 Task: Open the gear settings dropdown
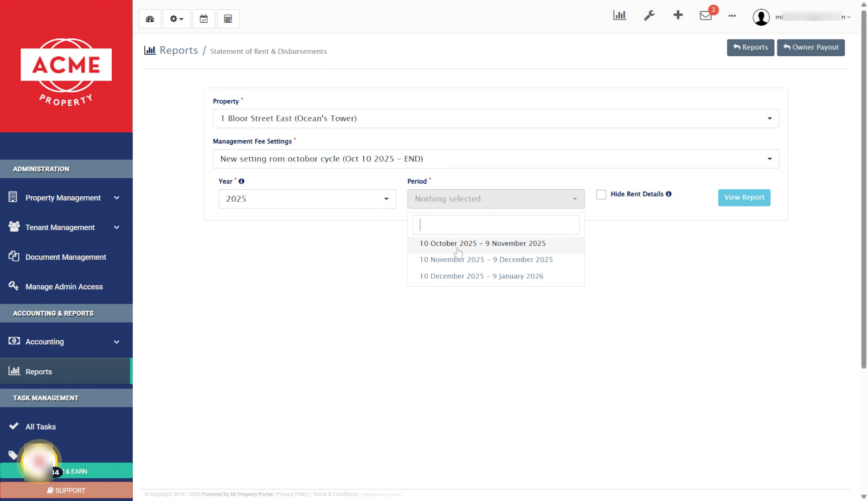coord(176,19)
